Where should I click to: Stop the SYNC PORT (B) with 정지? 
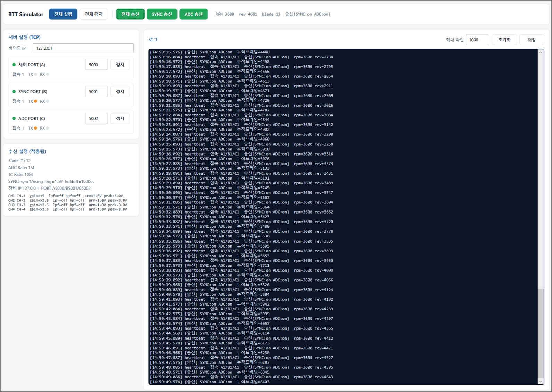120,92
